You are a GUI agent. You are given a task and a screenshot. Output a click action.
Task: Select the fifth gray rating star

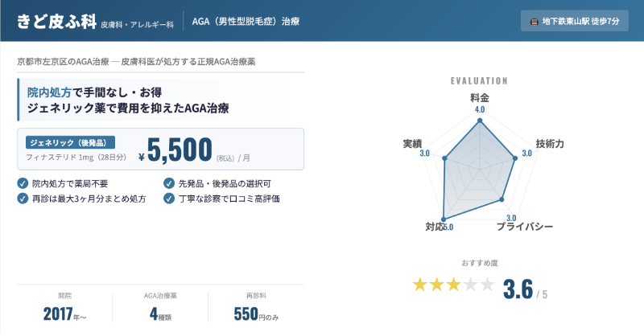point(489,285)
